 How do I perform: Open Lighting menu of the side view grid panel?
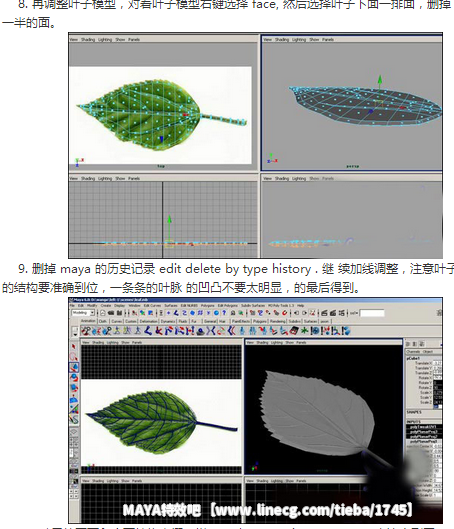[105, 178]
